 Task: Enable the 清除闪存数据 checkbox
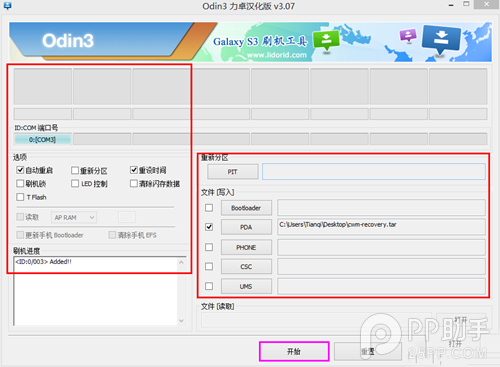(134, 183)
